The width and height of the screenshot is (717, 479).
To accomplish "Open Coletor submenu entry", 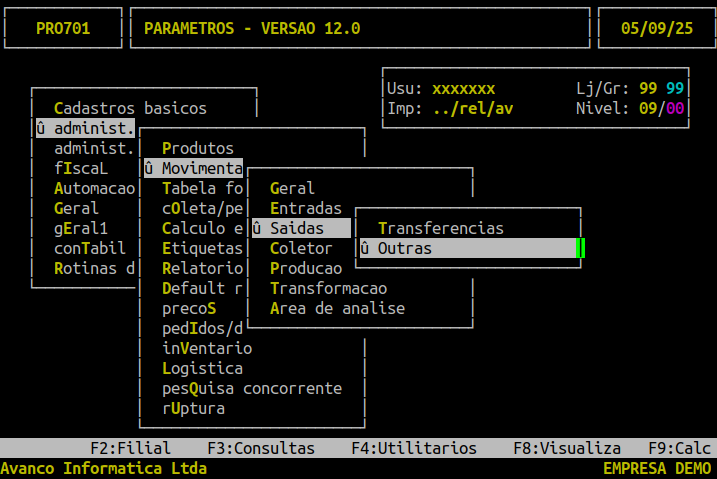I will tap(301, 248).
